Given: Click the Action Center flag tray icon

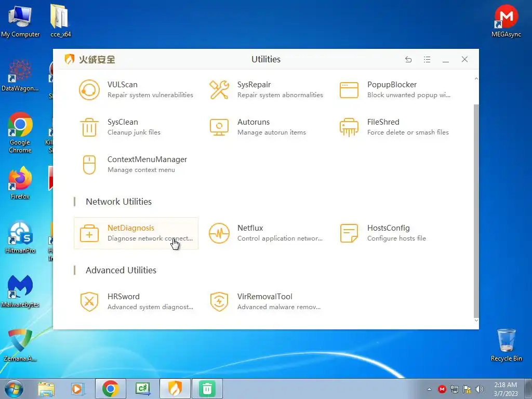Looking at the screenshot, I should [x=467, y=389].
